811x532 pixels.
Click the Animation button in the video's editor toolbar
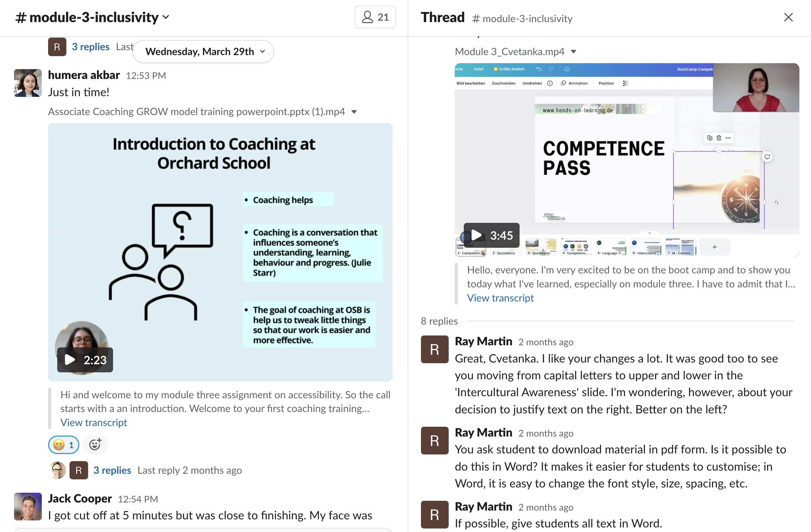[574, 83]
